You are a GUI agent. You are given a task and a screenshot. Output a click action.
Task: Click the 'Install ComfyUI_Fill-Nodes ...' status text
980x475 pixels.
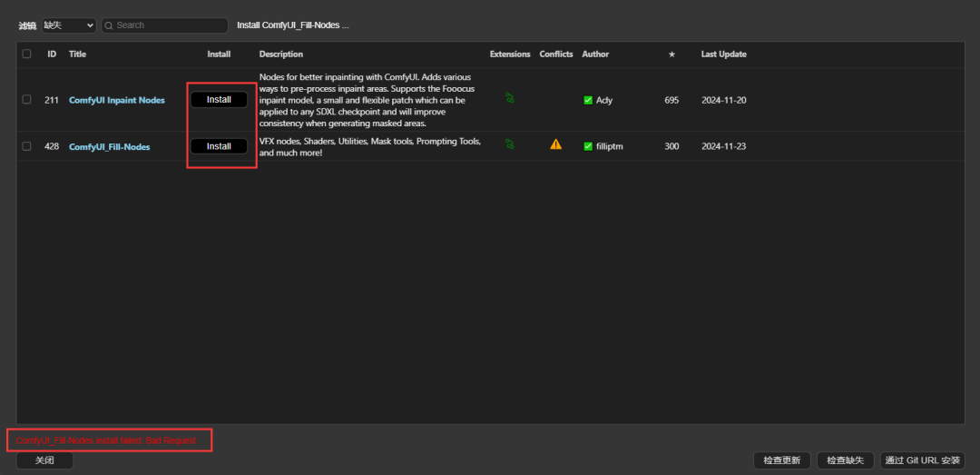point(292,25)
